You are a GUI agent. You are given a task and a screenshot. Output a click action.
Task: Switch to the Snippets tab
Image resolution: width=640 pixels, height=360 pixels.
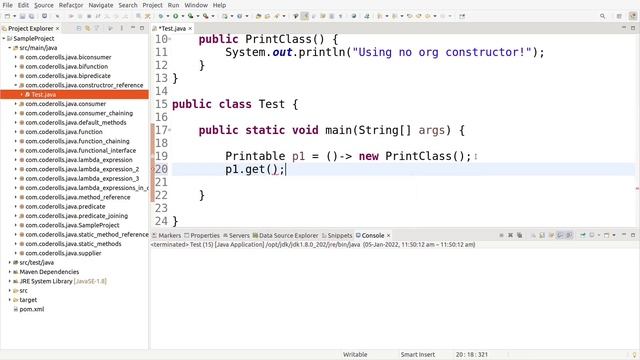(337, 236)
